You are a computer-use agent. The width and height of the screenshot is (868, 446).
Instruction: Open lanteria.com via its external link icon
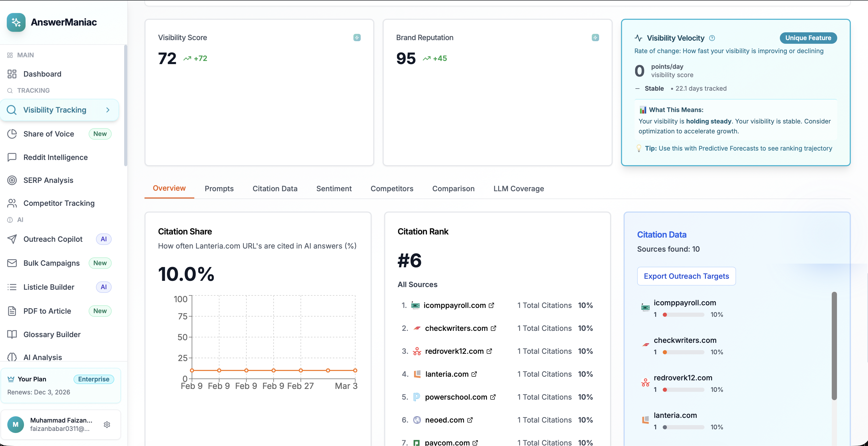pos(474,374)
